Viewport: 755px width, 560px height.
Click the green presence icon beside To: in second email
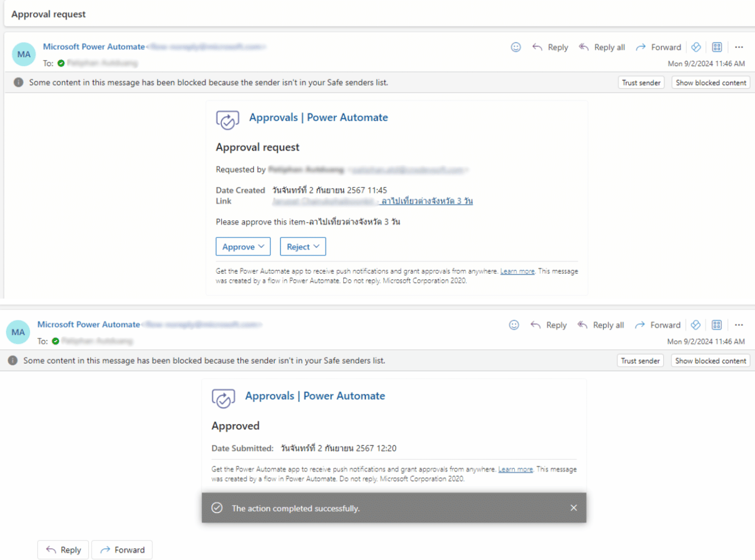(56, 341)
